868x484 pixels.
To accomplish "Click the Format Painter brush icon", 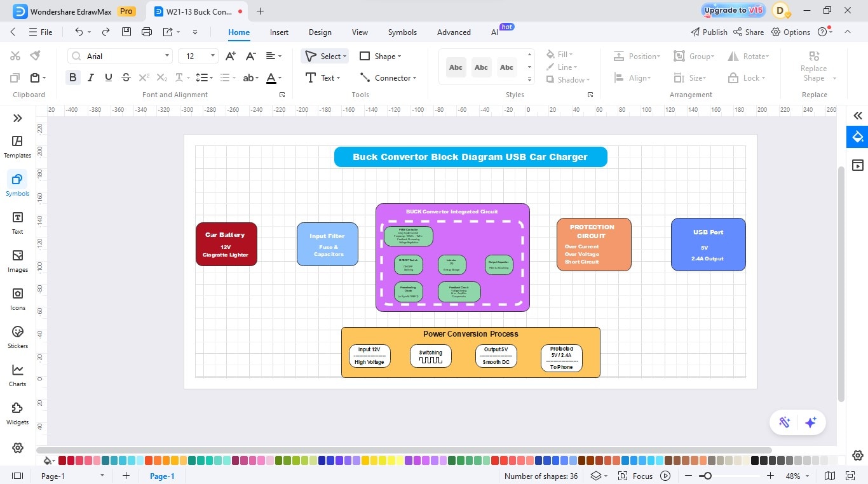I will (x=35, y=56).
